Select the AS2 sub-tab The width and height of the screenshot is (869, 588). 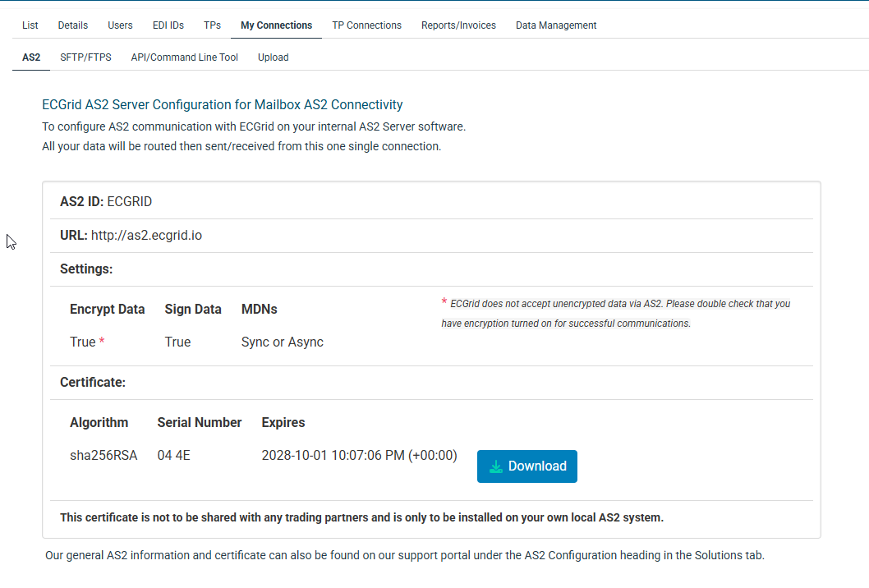pyautogui.click(x=31, y=57)
